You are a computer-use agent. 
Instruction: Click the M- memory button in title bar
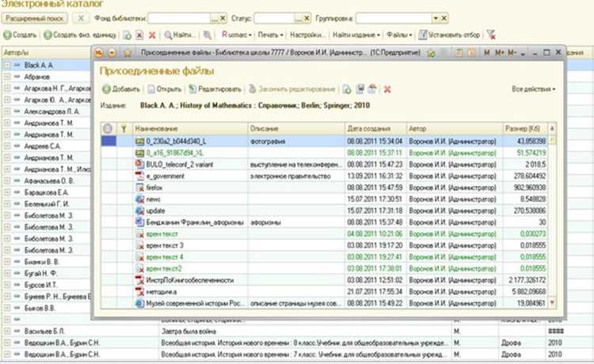coord(512,53)
